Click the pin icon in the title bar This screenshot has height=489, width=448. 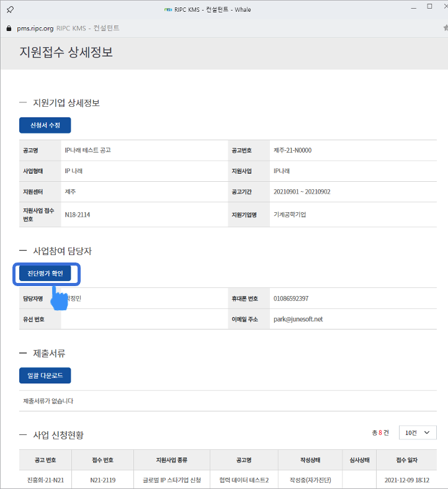click(x=11, y=10)
